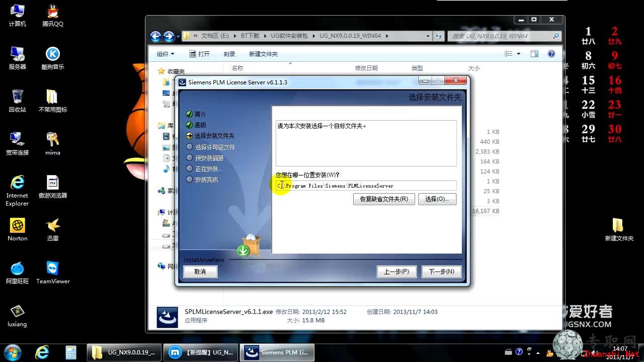Launch 酷狗音乐 music player

(x=53, y=58)
